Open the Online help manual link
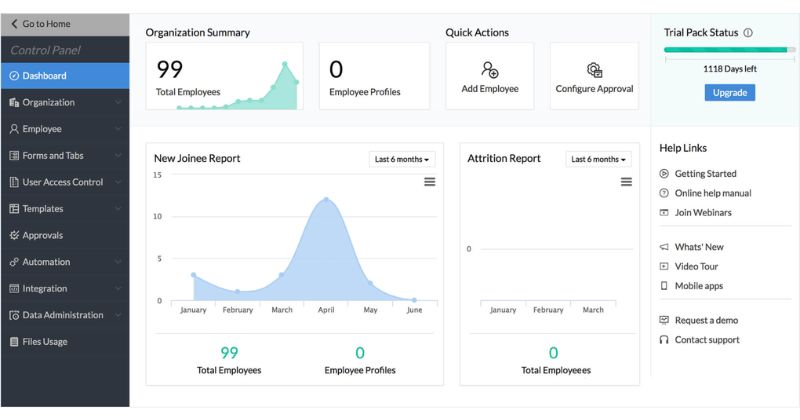The height and width of the screenshot is (420, 800). point(713,193)
